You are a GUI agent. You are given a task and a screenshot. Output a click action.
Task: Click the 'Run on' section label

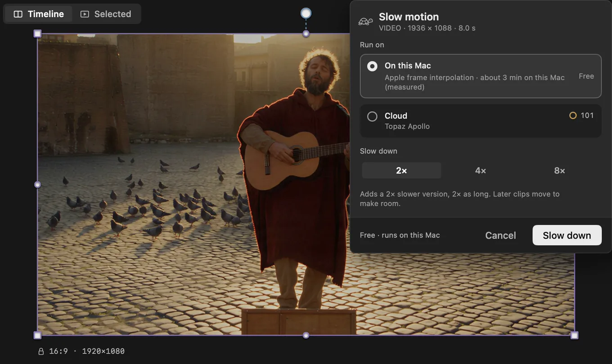click(x=372, y=44)
